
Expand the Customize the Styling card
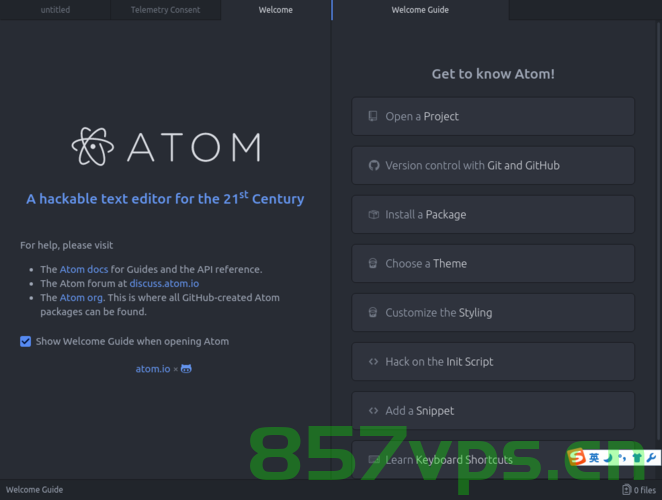tap(493, 312)
